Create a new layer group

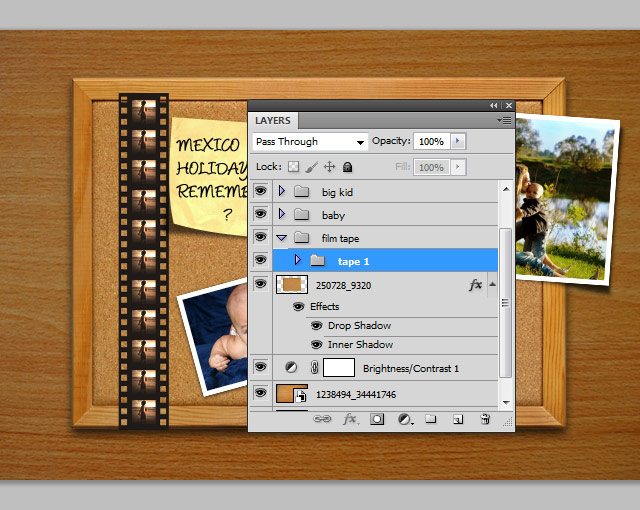tap(431, 420)
